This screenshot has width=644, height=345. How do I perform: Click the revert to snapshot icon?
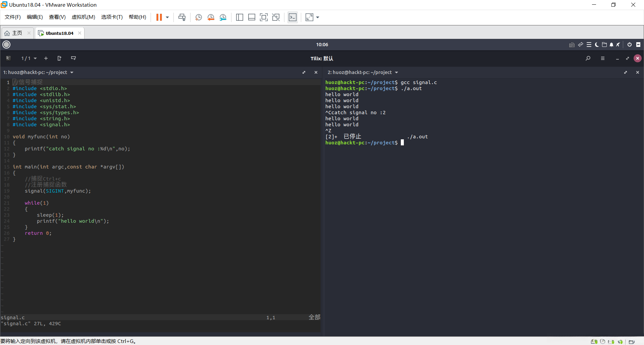click(211, 17)
